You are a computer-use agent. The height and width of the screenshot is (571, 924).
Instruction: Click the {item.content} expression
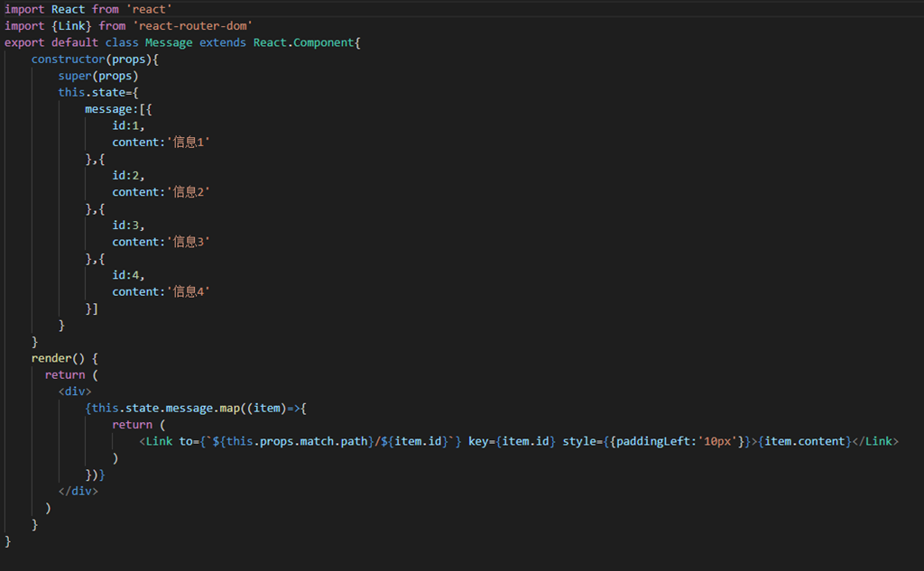click(x=804, y=441)
